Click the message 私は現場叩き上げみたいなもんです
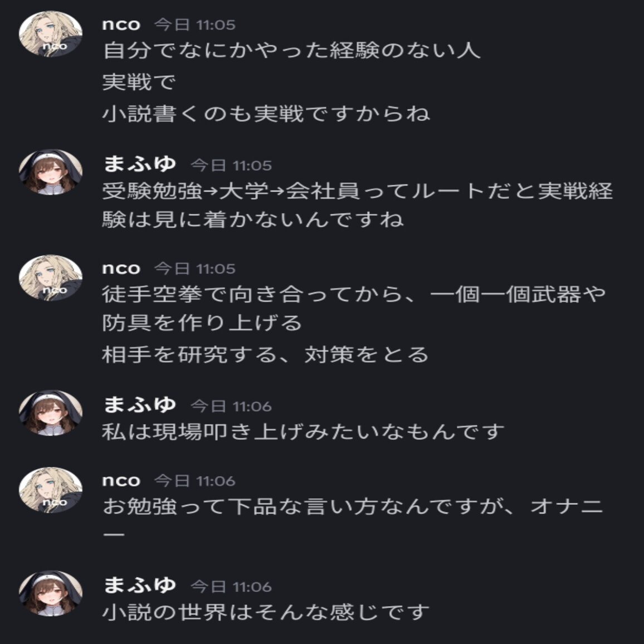Screen dimensions: 644x644 pos(304,431)
